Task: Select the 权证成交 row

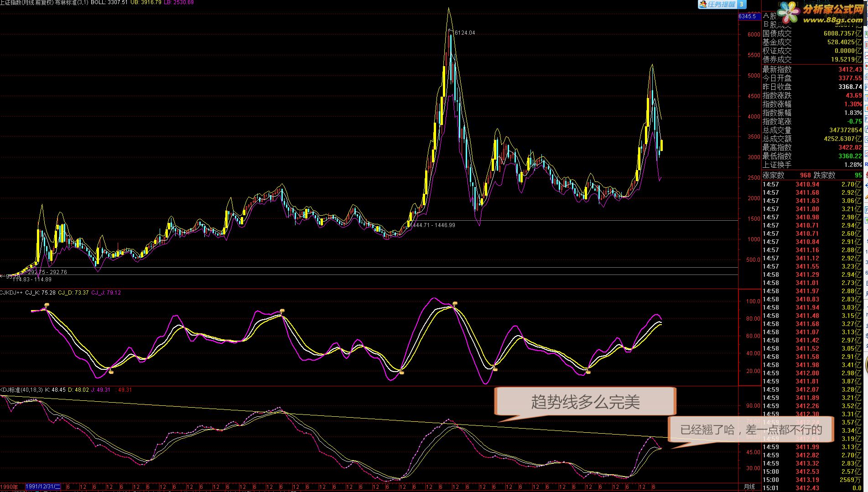Action: [x=812, y=51]
